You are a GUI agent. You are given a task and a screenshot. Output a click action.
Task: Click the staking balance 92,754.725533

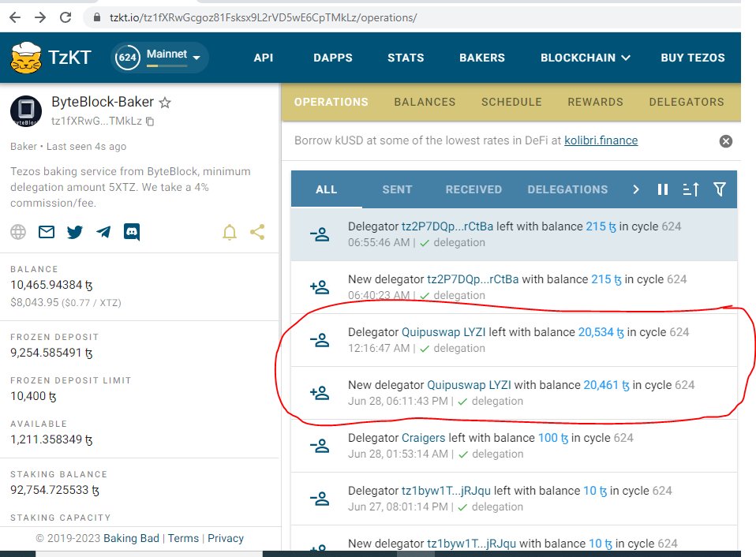tap(54, 490)
